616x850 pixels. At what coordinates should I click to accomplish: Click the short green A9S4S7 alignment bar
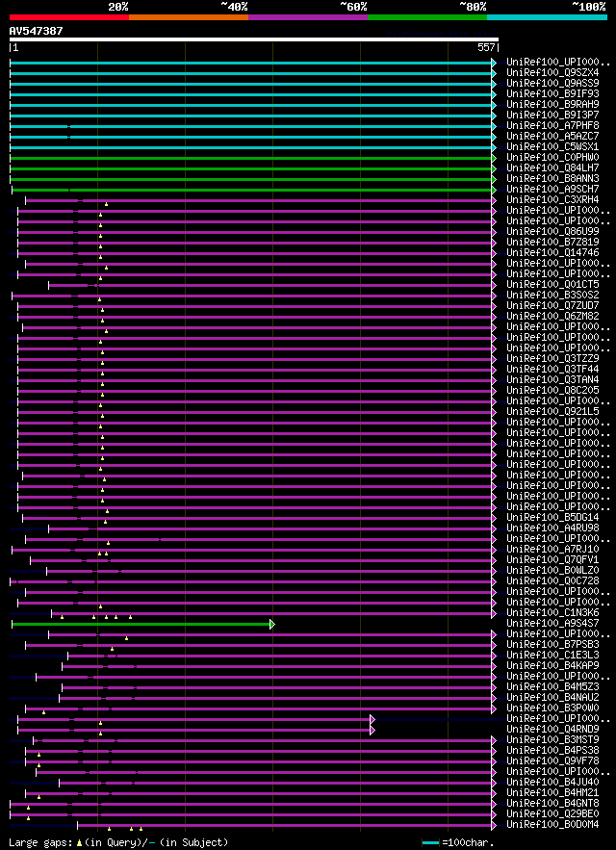click(x=141, y=625)
